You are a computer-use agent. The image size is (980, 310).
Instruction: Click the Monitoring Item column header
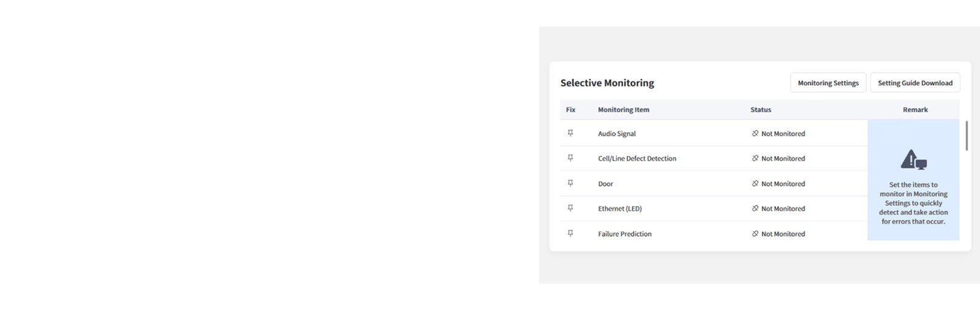click(x=624, y=110)
